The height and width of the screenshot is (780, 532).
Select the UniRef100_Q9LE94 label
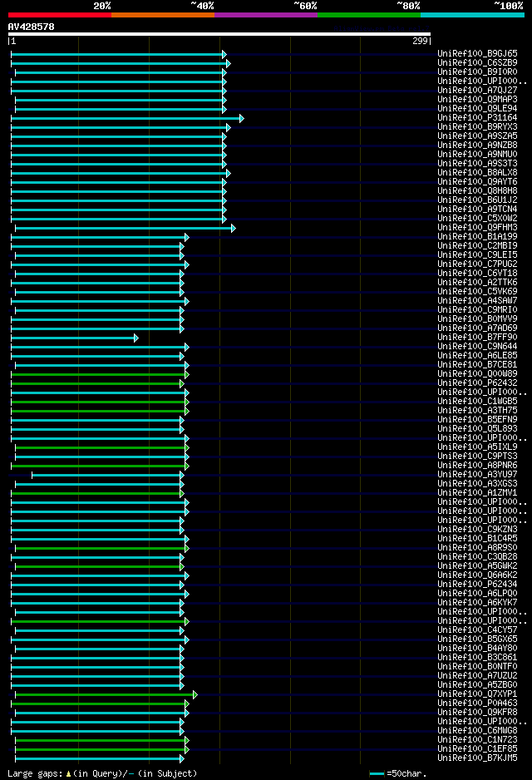click(477, 108)
